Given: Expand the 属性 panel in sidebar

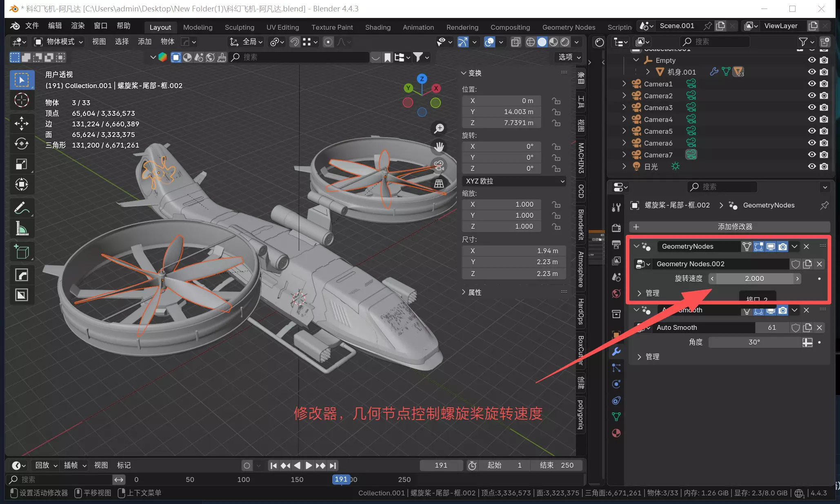Looking at the screenshot, I should coord(471,292).
